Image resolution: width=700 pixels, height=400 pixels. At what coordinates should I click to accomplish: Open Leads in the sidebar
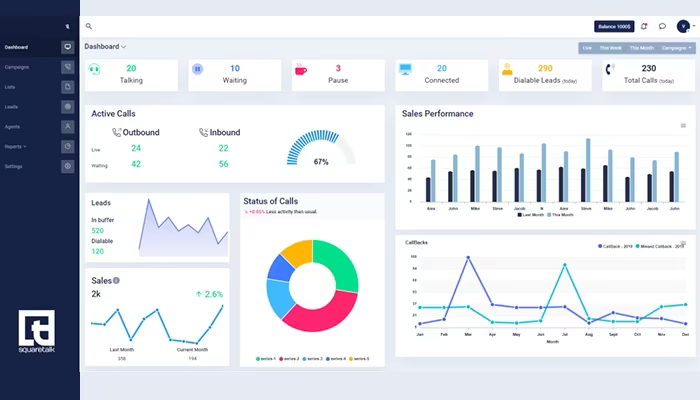point(11,107)
